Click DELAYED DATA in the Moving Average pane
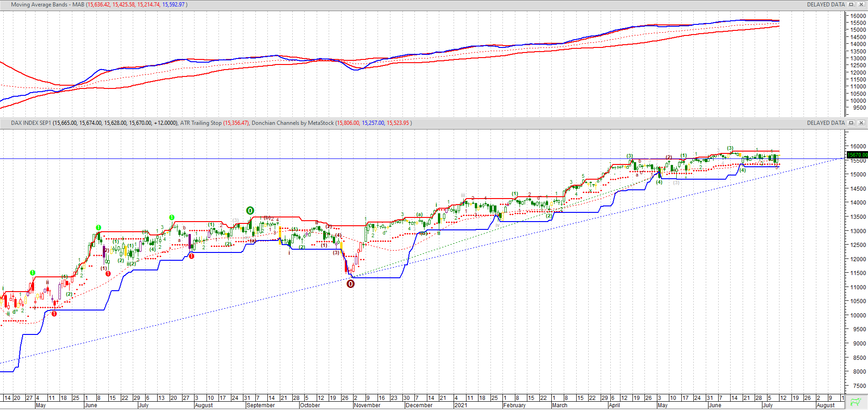868x410 pixels. pos(826,5)
